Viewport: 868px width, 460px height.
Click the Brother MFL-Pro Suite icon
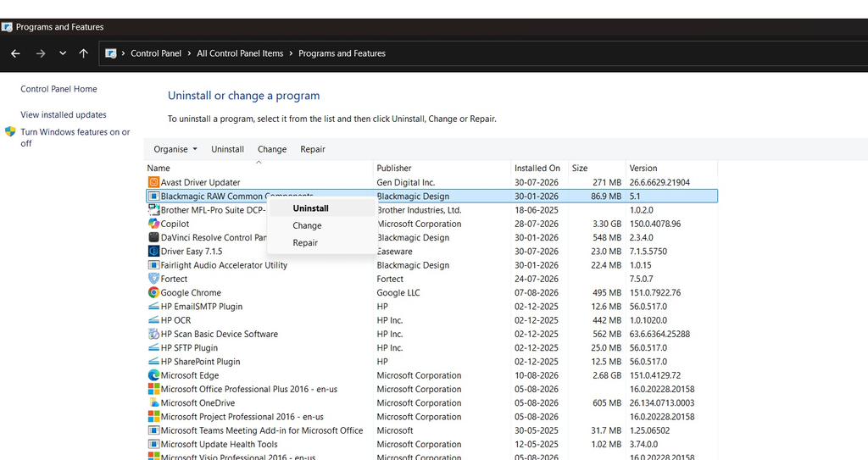pos(154,210)
